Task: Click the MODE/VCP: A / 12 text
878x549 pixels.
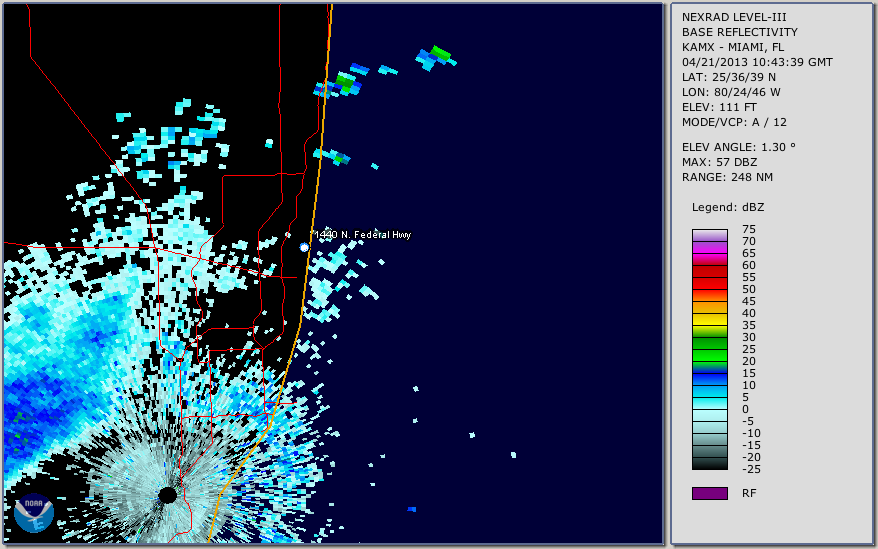Action: pos(734,122)
